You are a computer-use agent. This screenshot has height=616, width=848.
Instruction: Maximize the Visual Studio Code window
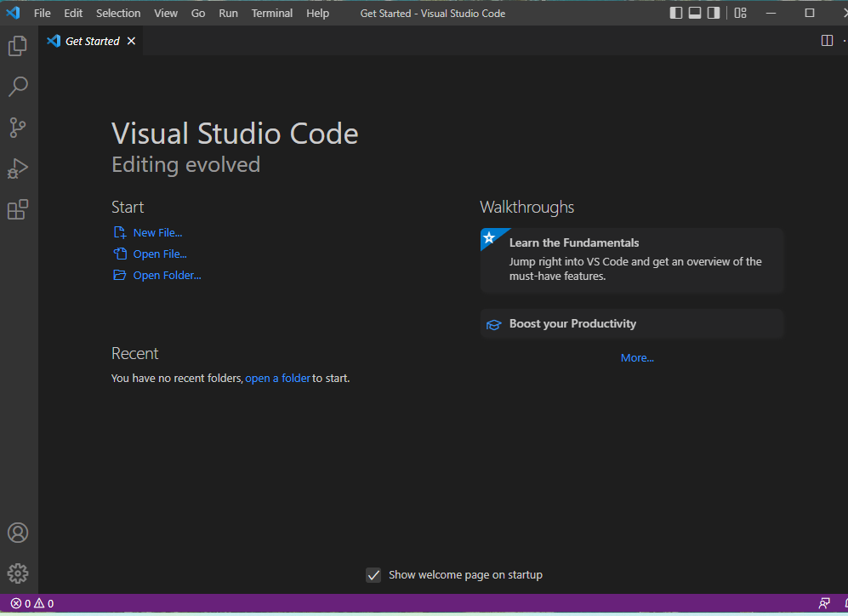pyautogui.click(x=810, y=13)
